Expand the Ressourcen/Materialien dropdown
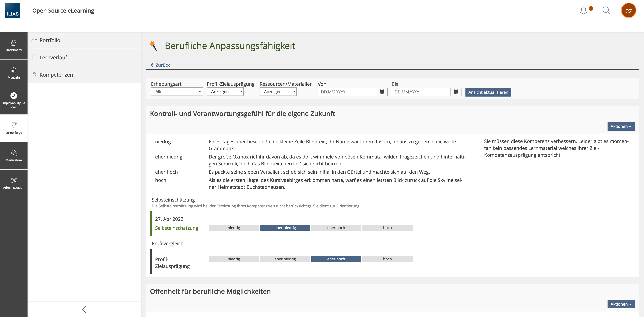The height and width of the screenshot is (317, 644). (x=278, y=92)
